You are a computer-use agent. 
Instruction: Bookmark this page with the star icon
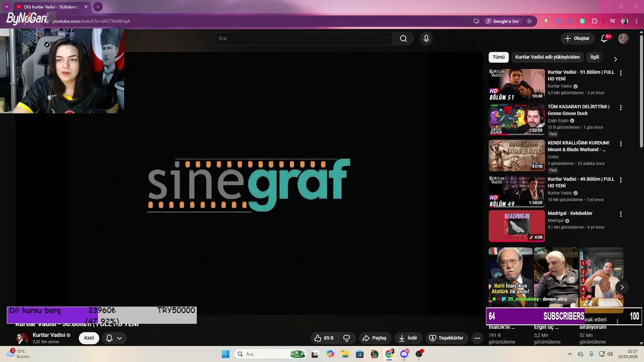[x=529, y=21]
